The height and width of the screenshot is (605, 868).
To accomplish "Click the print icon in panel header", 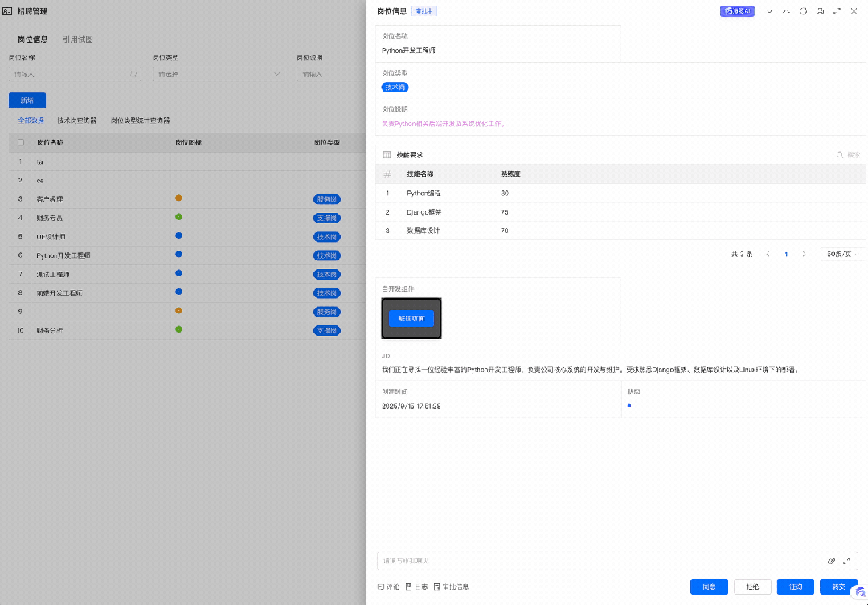I will click(820, 11).
